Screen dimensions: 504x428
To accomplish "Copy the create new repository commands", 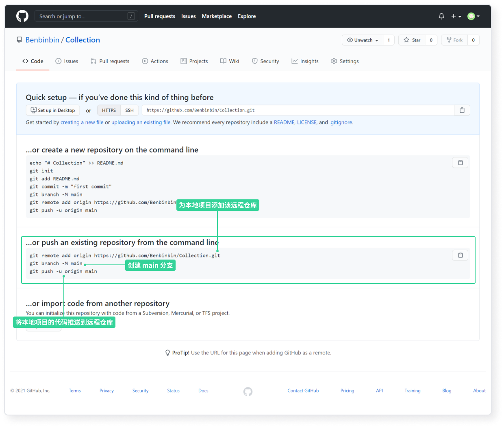I will (461, 163).
